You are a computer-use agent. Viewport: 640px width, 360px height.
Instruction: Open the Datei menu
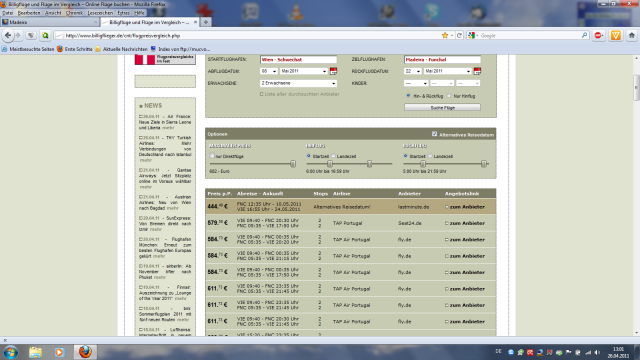(x=7, y=13)
